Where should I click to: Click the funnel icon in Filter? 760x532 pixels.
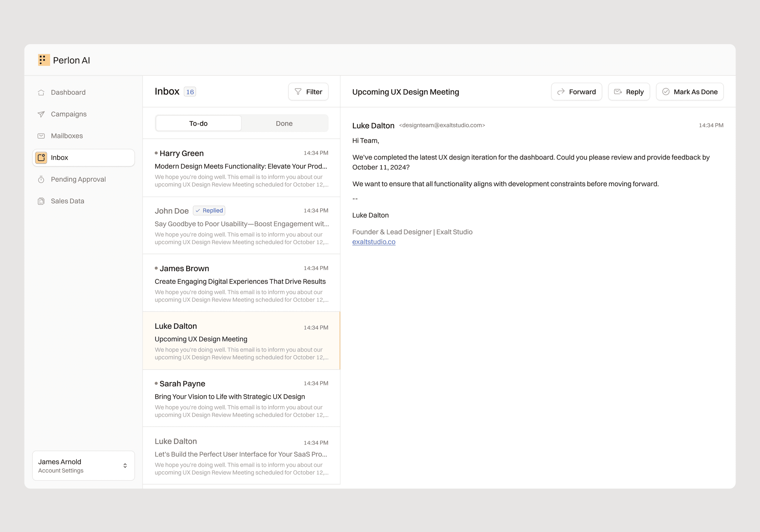pos(298,92)
